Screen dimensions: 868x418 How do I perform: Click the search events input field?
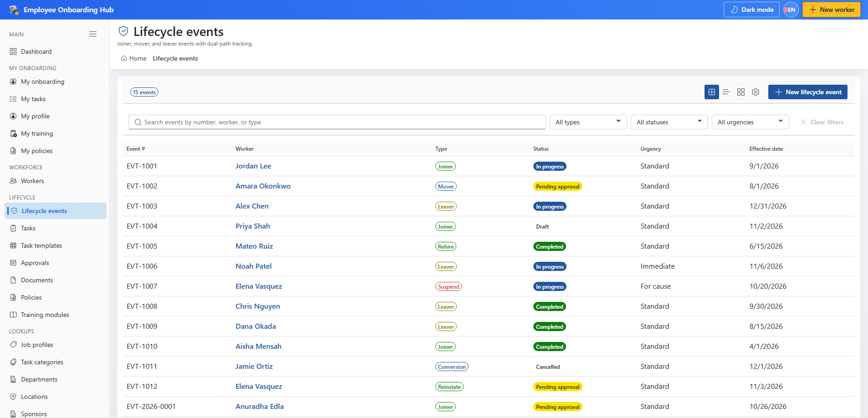point(337,122)
